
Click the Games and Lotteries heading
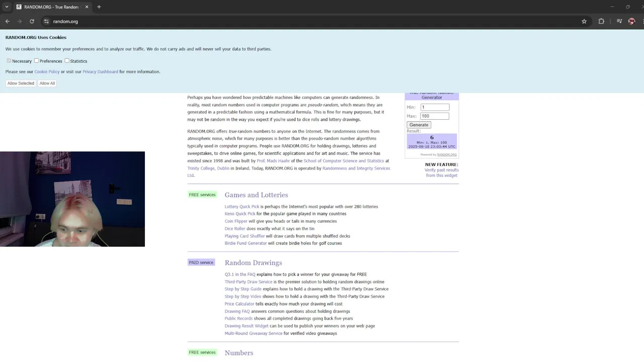click(x=256, y=195)
